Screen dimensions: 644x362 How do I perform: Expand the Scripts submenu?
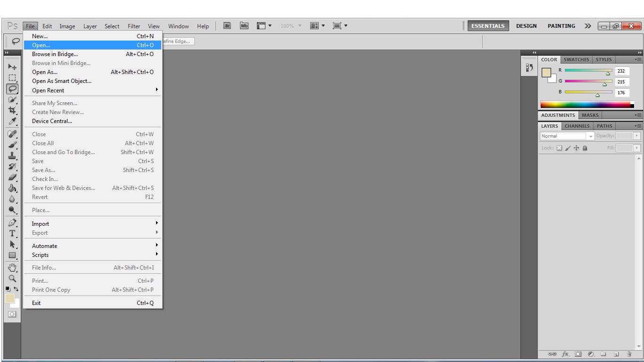tap(93, 255)
